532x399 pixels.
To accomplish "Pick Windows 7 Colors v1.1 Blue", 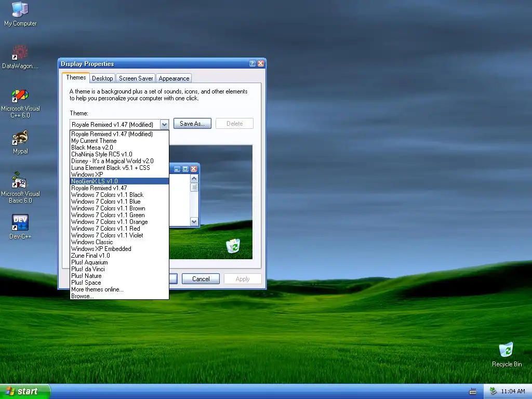I will tap(119, 202).
